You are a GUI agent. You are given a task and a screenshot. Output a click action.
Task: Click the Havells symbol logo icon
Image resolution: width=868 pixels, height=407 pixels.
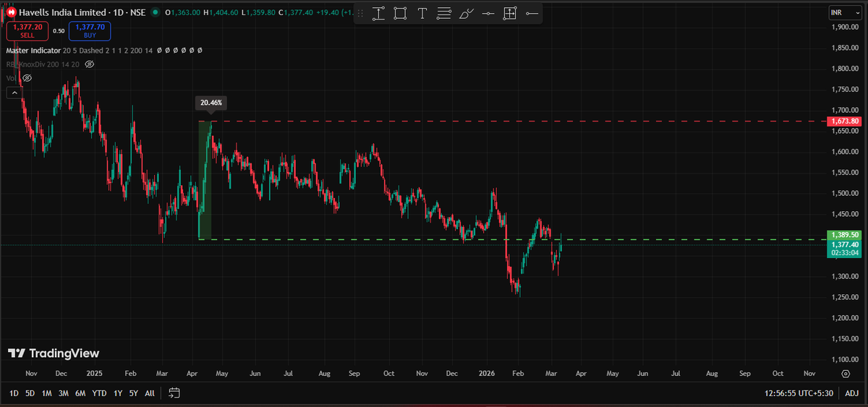click(12, 12)
